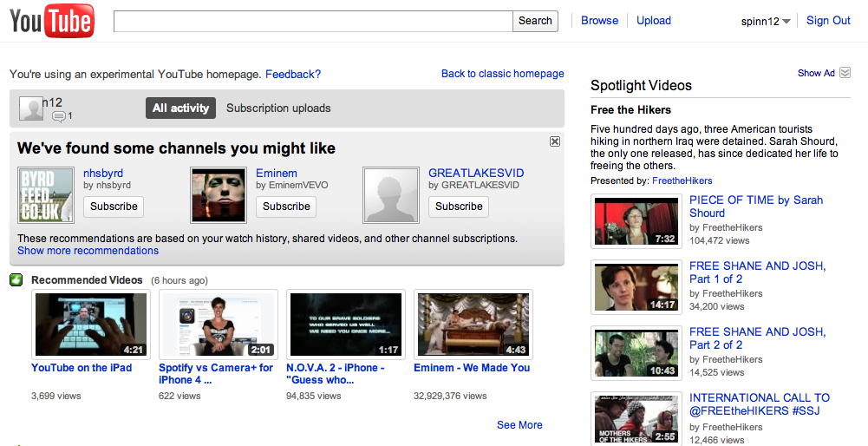Open Eminem channel avatar image
868x446 pixels.
click(219, 195)
